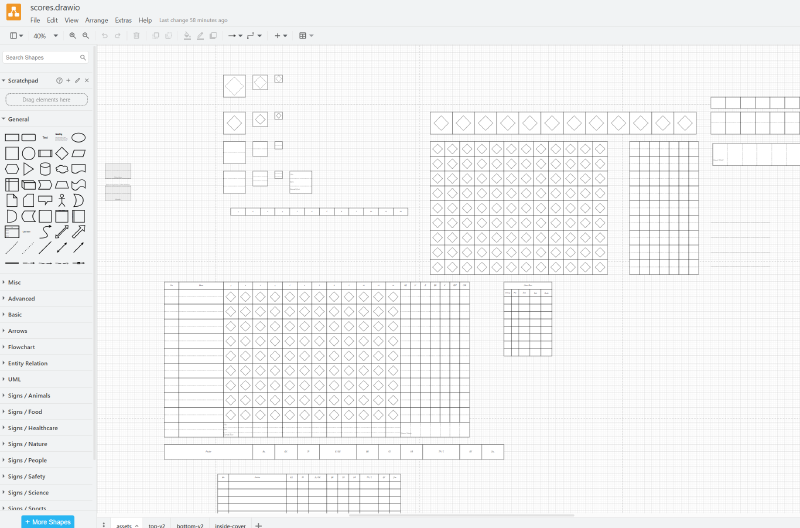The height and width of the screenshot is (528, 800).
Task: Close the Scratchpad panel with X
Action: pos(87,80)
